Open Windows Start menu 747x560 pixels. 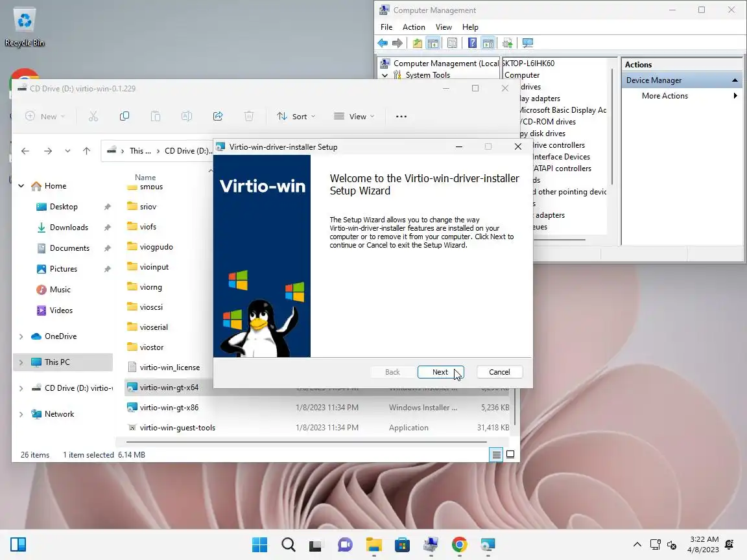(259, 544)
